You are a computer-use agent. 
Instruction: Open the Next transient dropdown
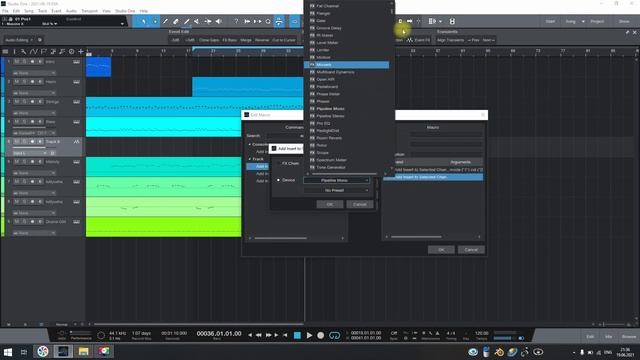pyautogui.click(x=488, y=40)
